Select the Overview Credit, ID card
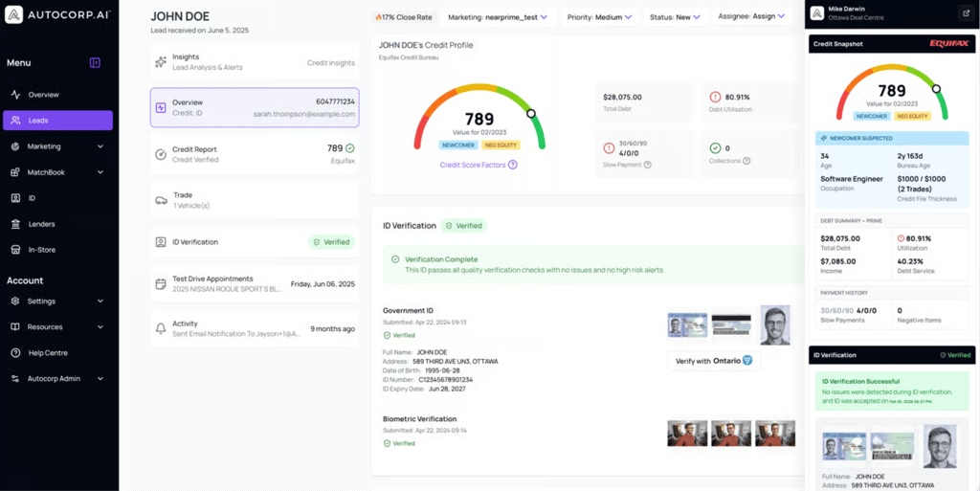Screen dimensions: 980x491 255,107
